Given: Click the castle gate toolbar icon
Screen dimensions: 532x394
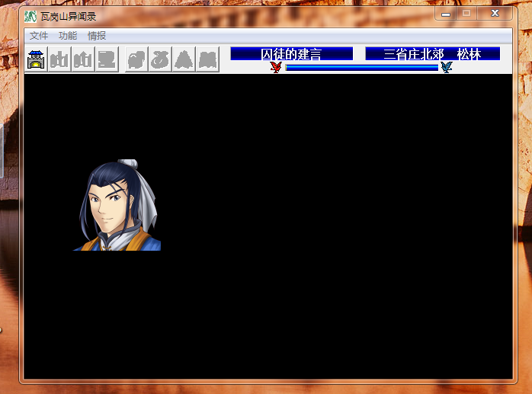Looking at the screenshot, I should point(36,59).
